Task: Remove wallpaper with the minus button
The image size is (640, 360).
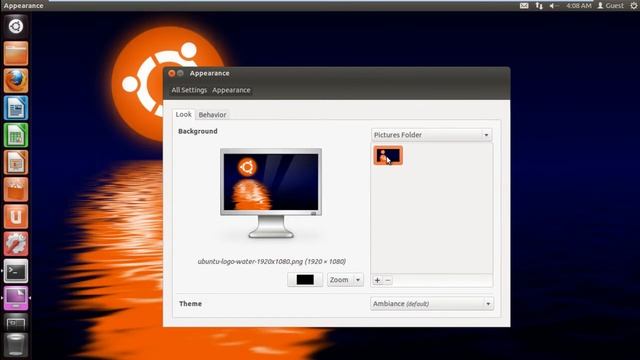Action: tap(388, 280)
